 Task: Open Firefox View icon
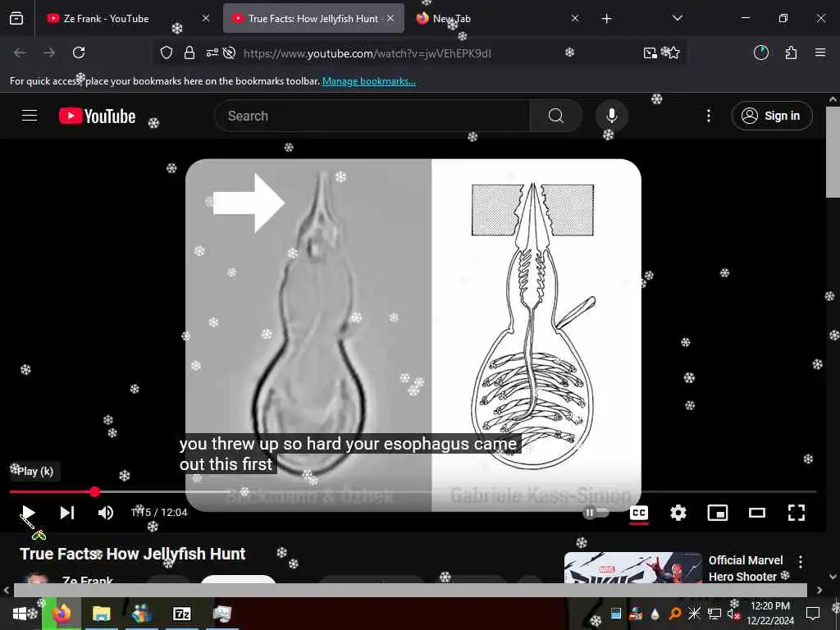coord(16,18)
